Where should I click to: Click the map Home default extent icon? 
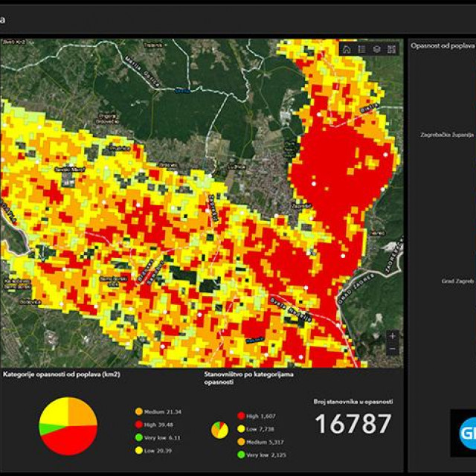click(x=347, y=49)
